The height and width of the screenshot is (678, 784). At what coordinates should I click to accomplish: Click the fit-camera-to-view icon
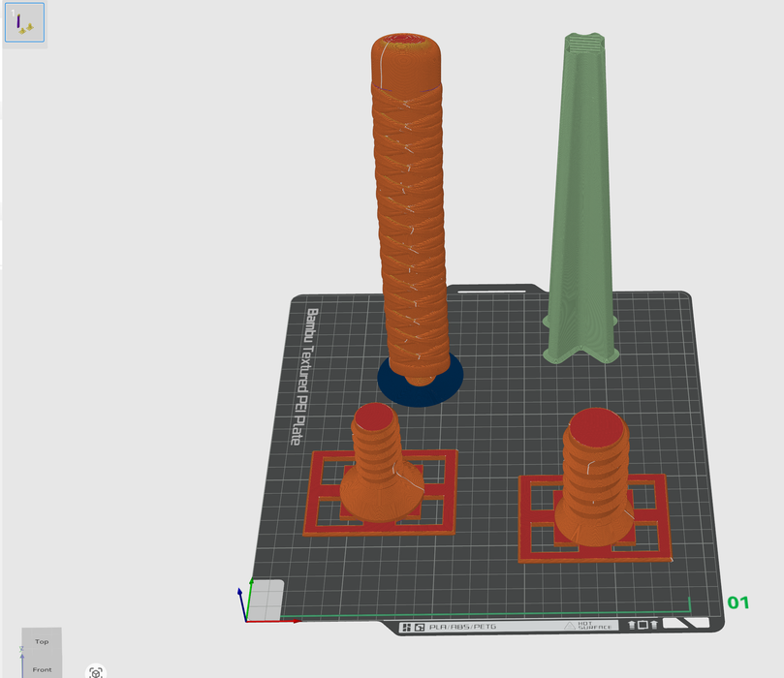click(95, 671)
